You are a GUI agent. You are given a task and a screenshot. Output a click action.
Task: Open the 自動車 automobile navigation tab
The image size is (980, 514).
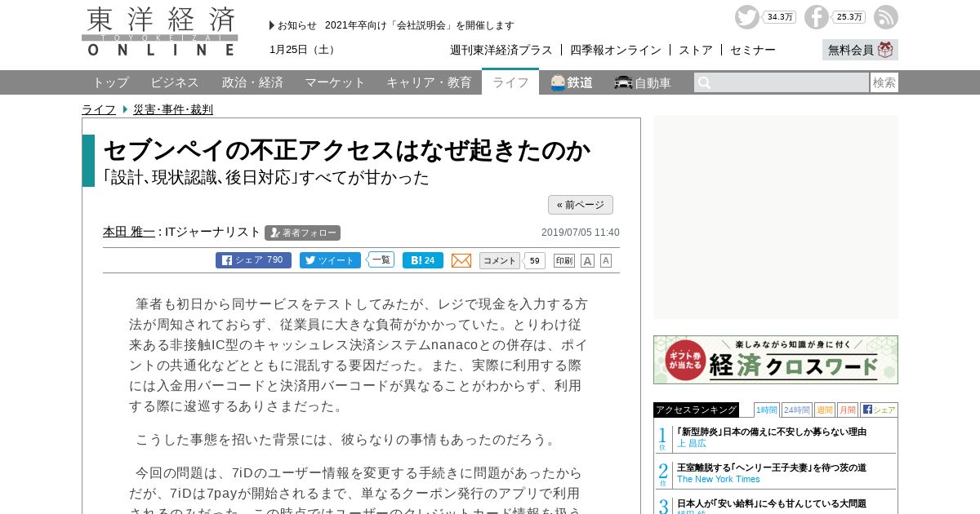[643, 82]
